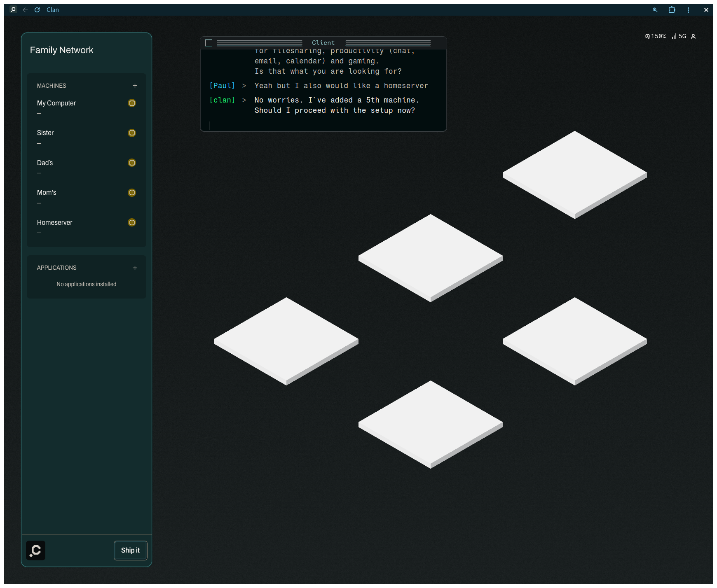Click the 5G signal status indicator
The width and height of the screenshot is (717, 588).
(x=679, y=37)
